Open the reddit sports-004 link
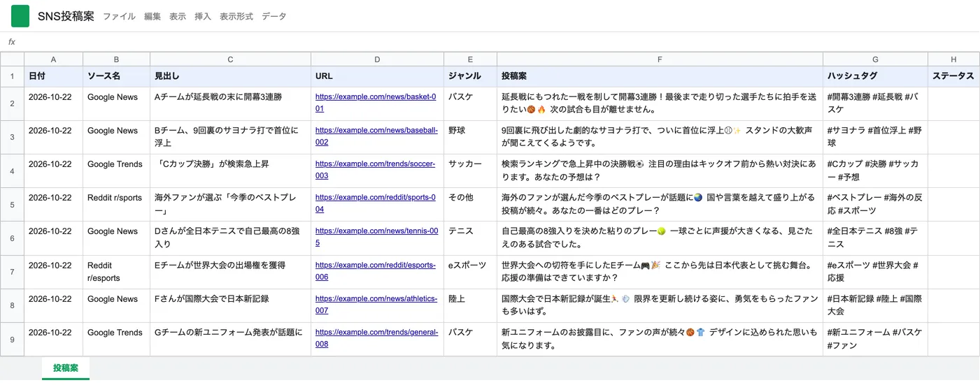This screenshot has width=980, height=385. point(376,204)
